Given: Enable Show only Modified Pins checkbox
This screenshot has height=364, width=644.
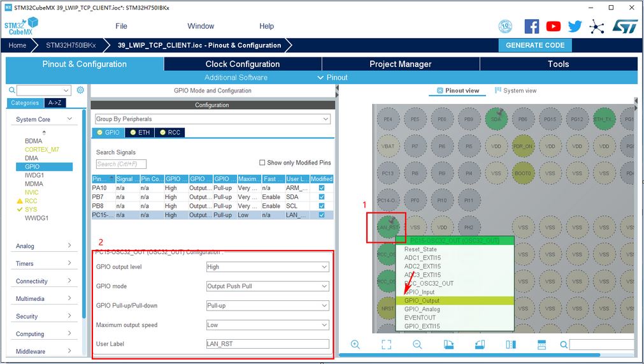Looking at the screenshot, I should tap(262, 163).
